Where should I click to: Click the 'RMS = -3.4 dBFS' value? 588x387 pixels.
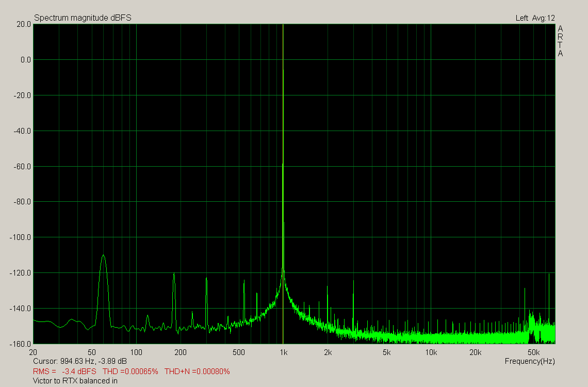tap(64, 371)
